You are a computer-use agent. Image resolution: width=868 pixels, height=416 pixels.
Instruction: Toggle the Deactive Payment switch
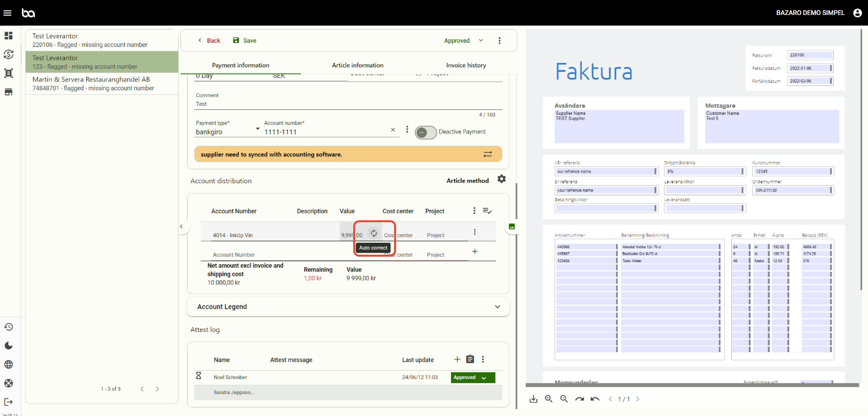426,132
